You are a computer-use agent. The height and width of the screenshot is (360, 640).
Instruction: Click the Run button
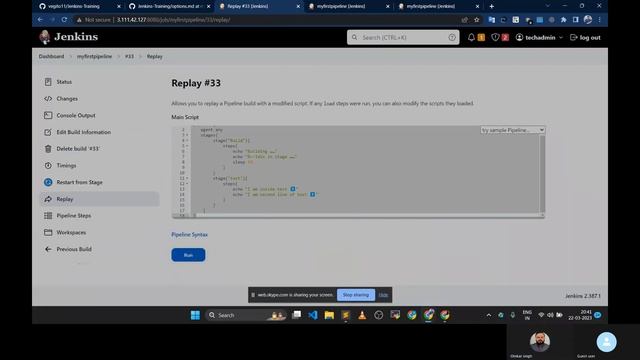(188, 255)
